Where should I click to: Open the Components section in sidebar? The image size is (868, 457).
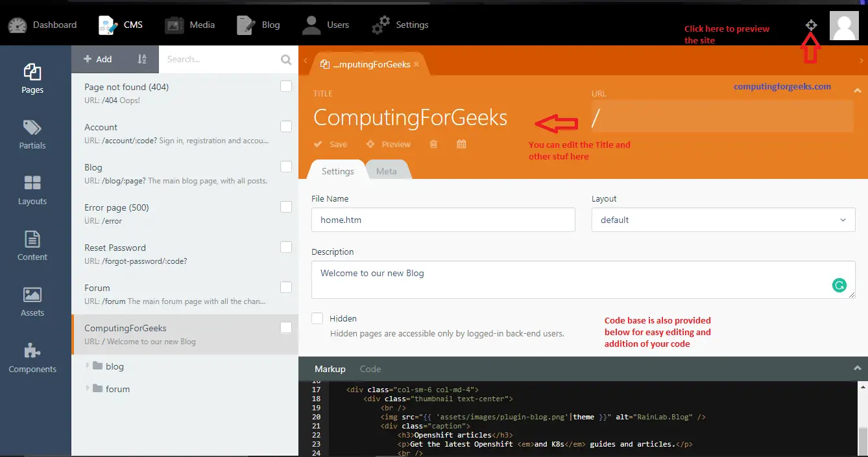click(x=32, y=358)
